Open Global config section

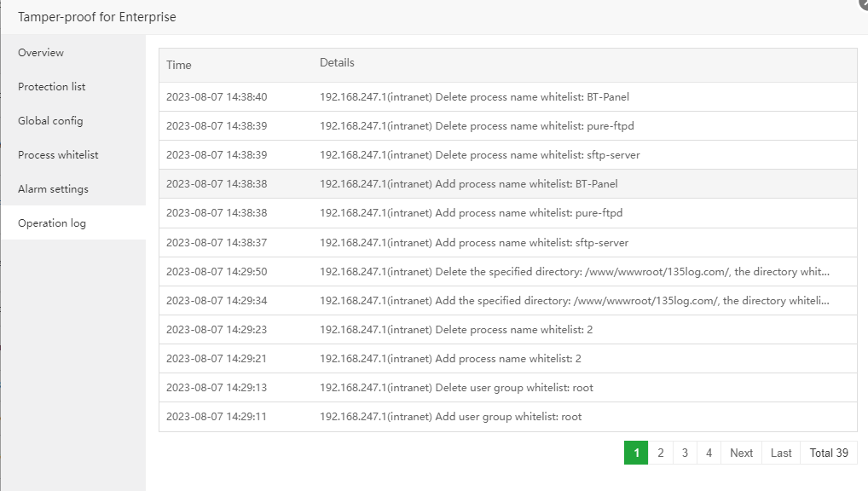coord(50,121)
